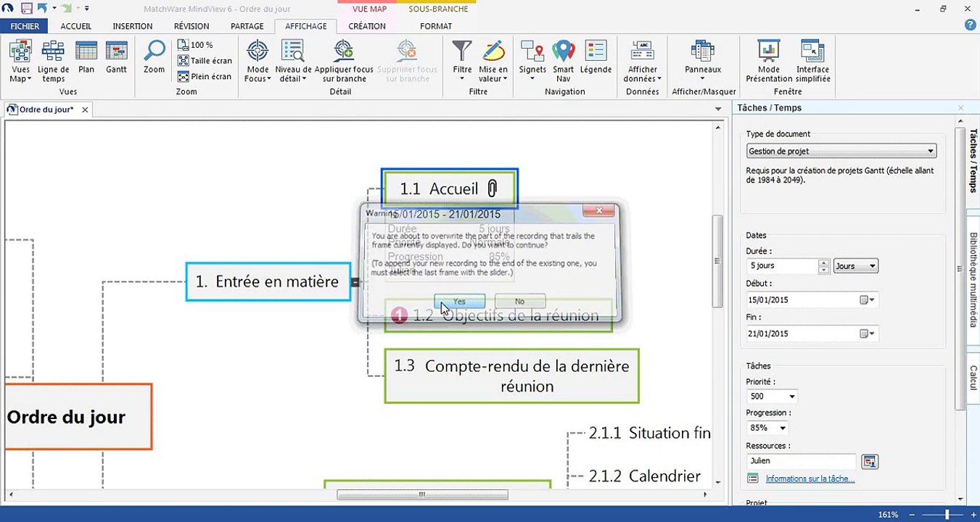Click zoom slider in status bar

(x=947, y=515)
